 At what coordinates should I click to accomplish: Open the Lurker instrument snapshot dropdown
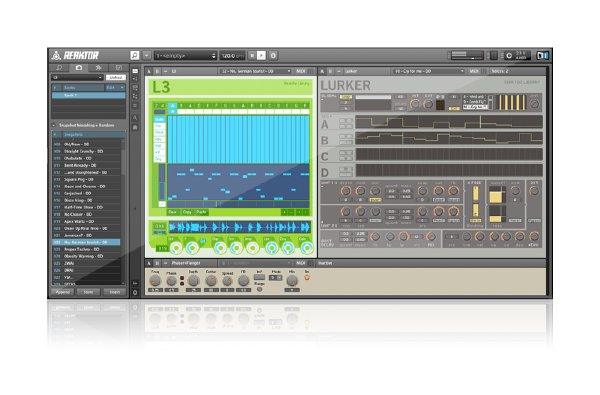[429, 71]
